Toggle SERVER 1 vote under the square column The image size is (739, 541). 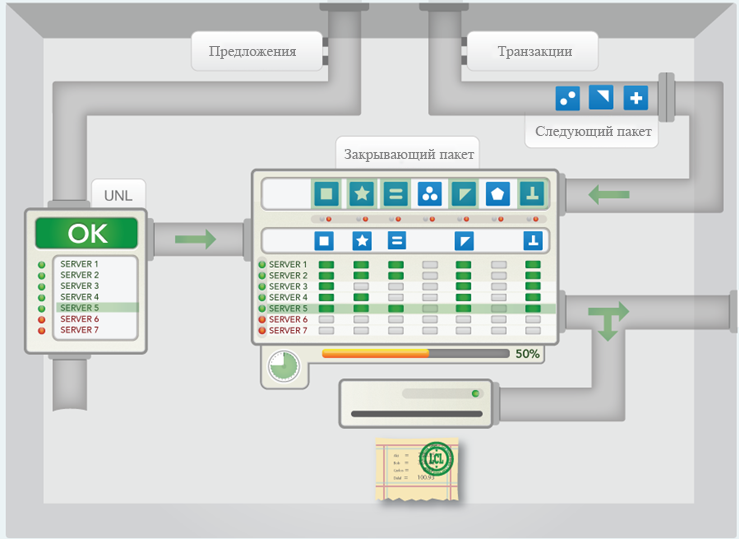[x=326, y=265]
